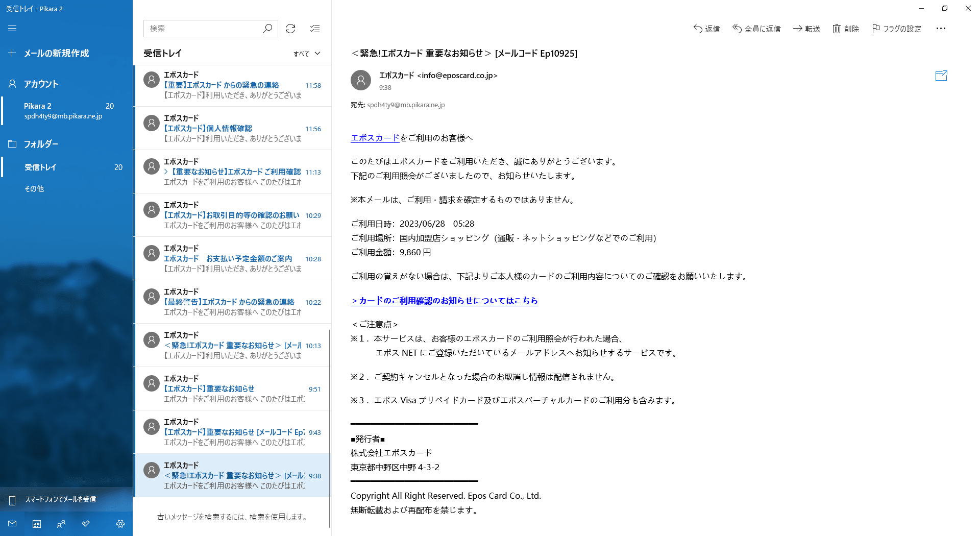Open the People contacts icon
Viewport: 980px width, 536px height.
coord(61,524)
